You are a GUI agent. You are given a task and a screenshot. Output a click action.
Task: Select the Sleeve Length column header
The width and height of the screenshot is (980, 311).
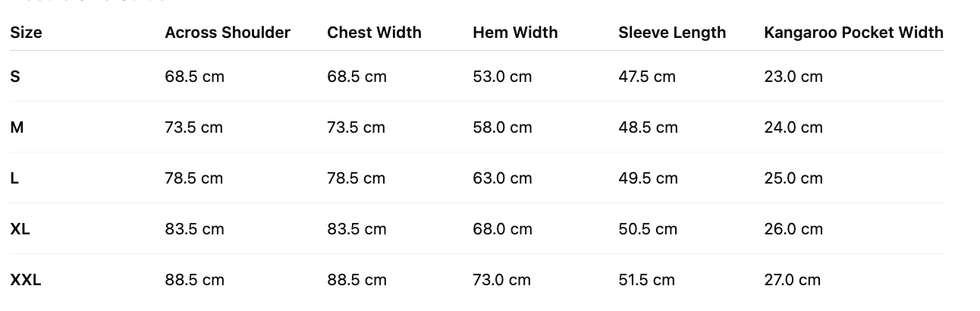coord(672,33)
